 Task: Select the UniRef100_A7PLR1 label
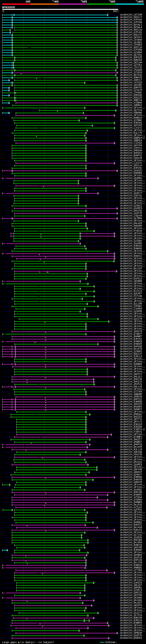tap(131, 32)
